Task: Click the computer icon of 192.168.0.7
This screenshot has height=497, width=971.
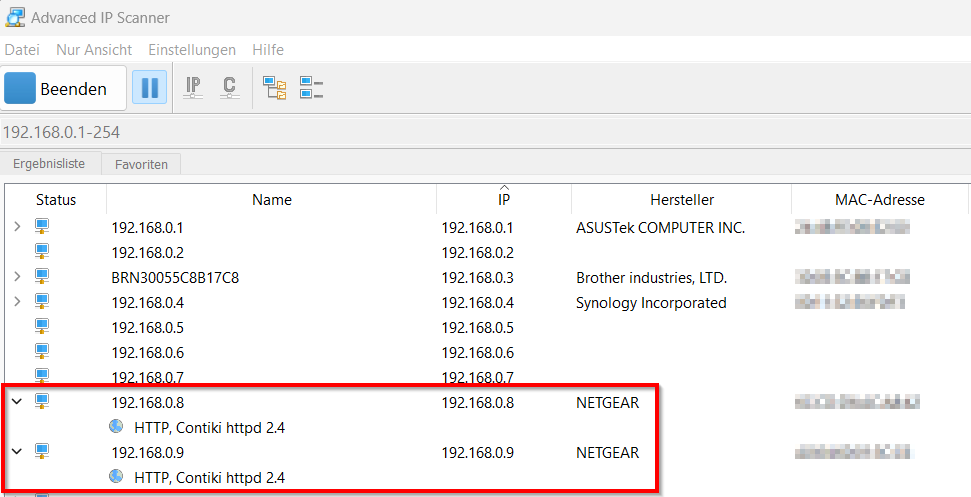Action: click(41, 375)
